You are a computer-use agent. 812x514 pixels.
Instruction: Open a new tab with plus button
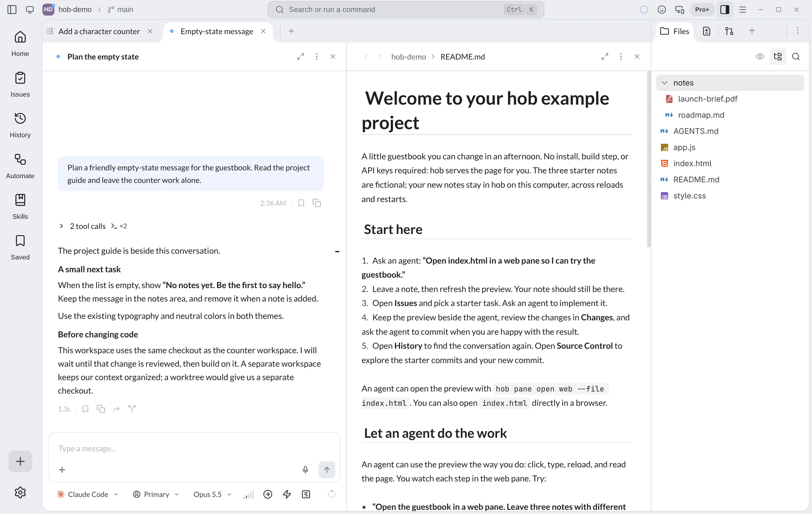coord(291,31)
